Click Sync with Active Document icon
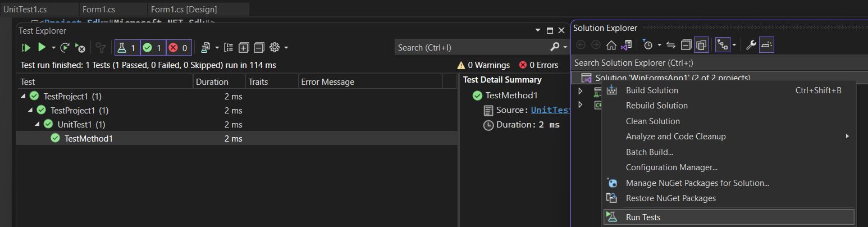 (x=670, y=45)
